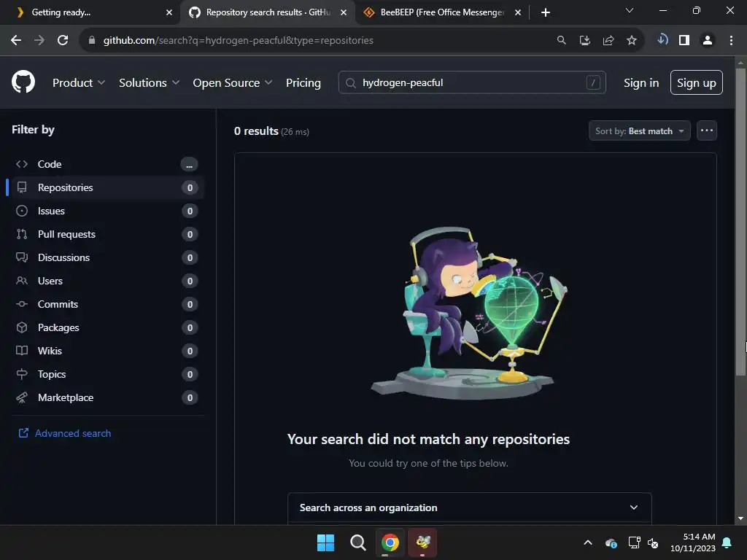This screenshot has width=747, height=560.
Task: Toggle the Chrome side panel
Action: (x=684, y=41)
